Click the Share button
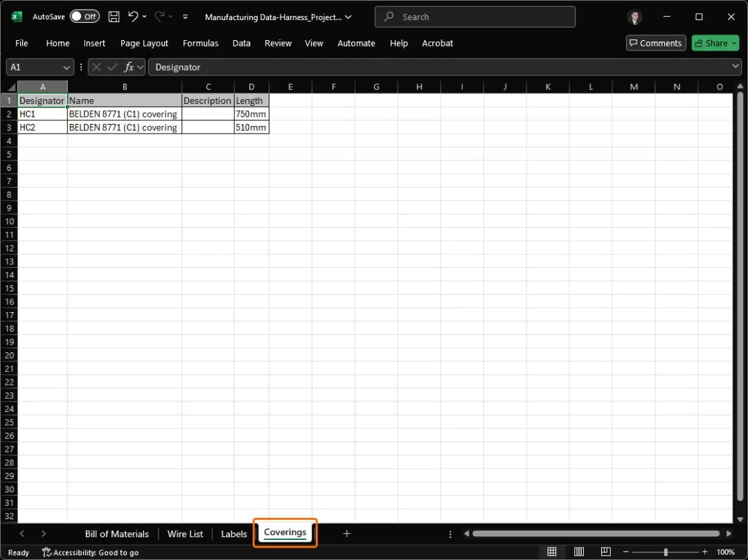This screenshot has width=748, height=560. tap(715, 43)
